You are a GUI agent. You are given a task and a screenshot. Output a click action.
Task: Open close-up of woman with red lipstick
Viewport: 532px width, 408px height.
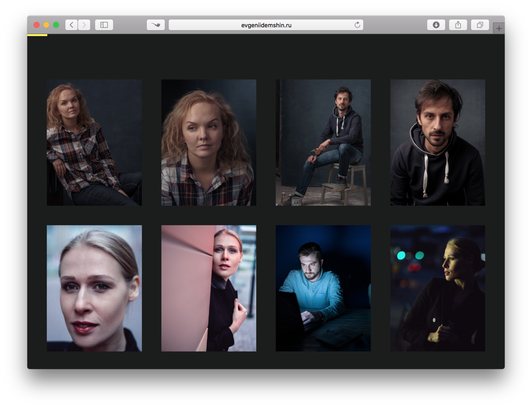coord(94,288)
